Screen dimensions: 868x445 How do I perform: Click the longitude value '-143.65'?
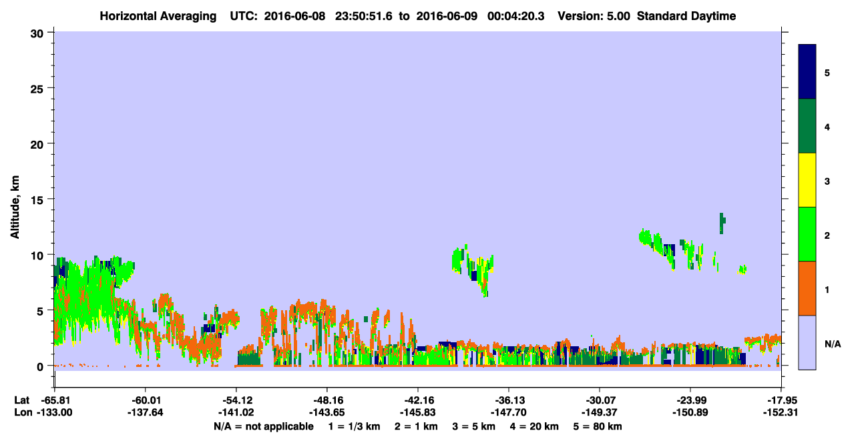tap(327, 413)
